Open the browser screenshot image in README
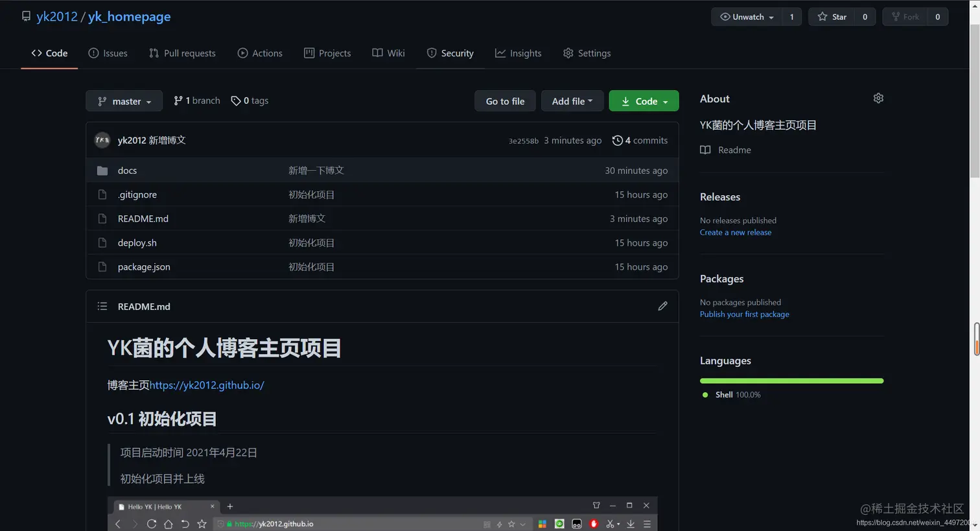Image resolution: width=980 pixels, height=531 pixels. click(x=382, y=514)
